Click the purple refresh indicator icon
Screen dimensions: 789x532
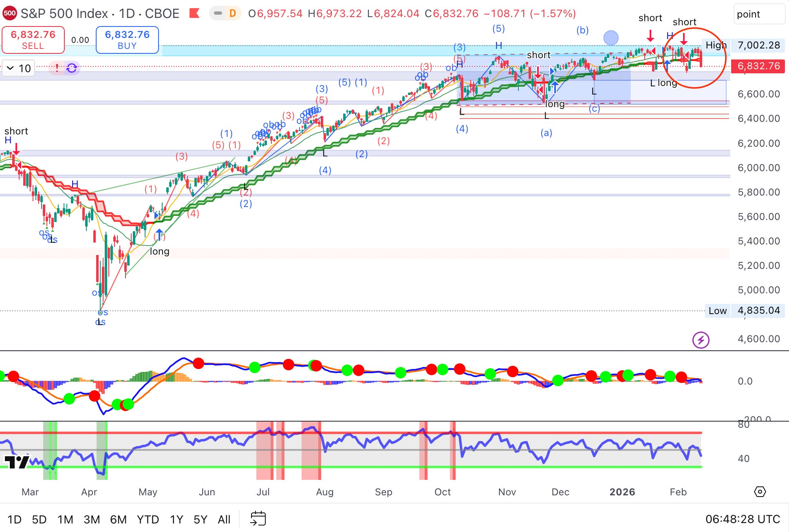tap(72, 68)
